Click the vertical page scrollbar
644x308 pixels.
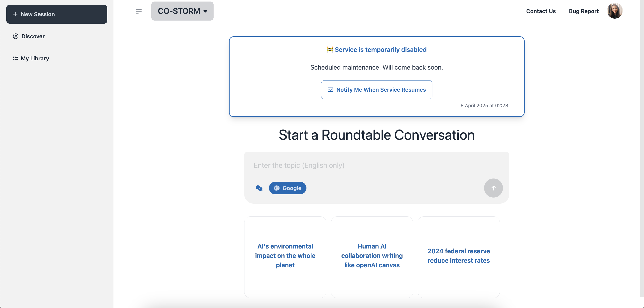[x=642, y=150]
